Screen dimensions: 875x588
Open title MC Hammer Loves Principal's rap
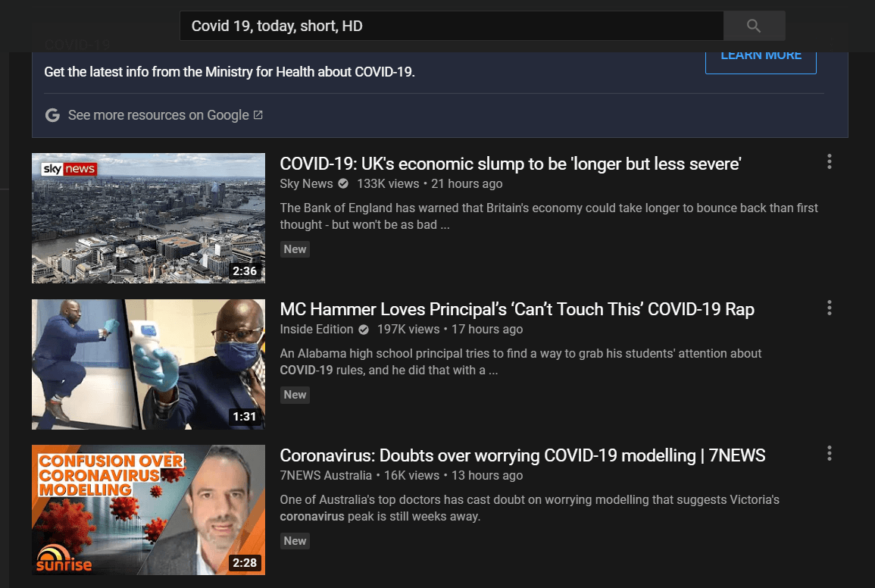click(517, 309)
